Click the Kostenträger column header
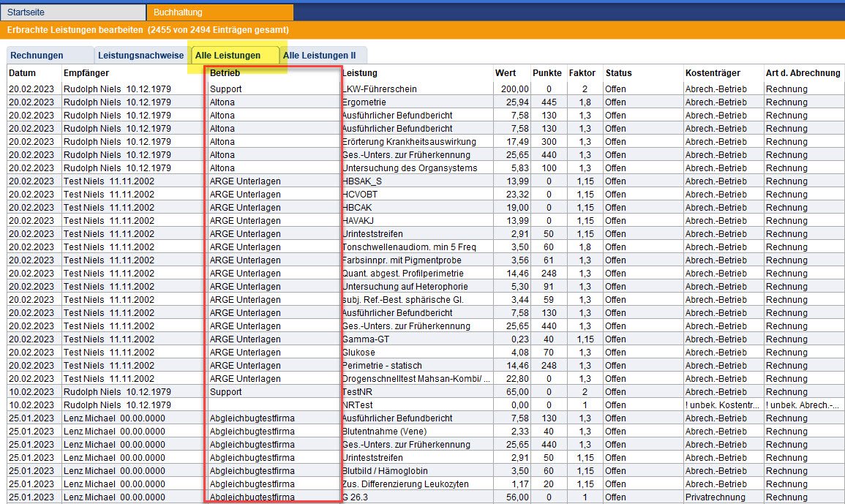 (x=713, y=73)
